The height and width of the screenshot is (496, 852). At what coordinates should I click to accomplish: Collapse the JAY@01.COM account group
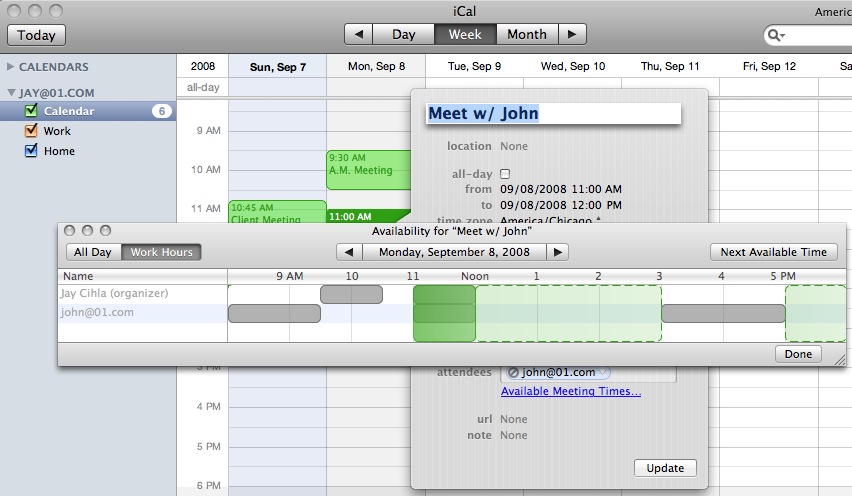click(11, 92)
